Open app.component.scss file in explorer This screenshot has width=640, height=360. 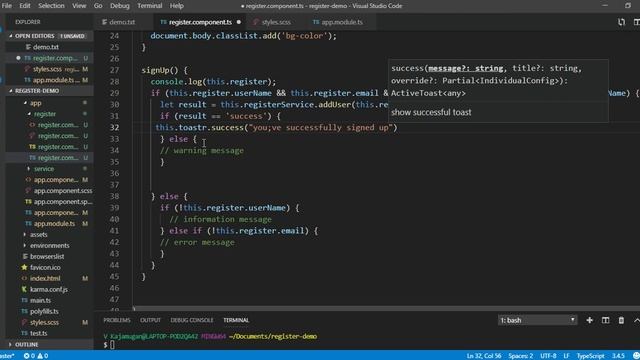[63, 191]
